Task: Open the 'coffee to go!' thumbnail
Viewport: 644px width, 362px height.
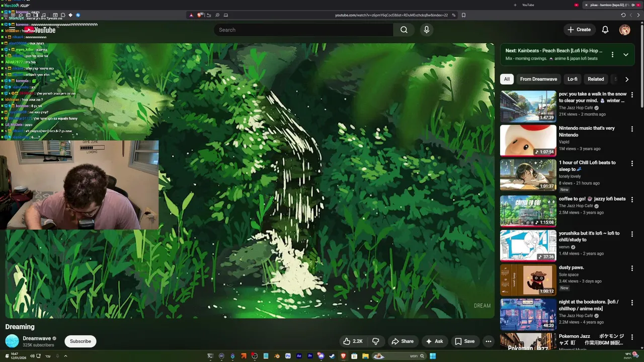Action: 528,211
